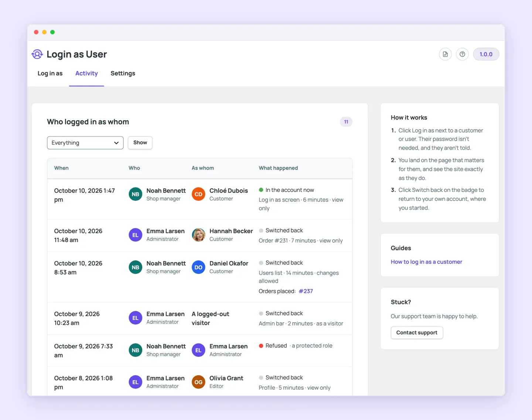This screenshot has width=532, height=420.
Task: Open the question mark help icon
Action: pos(462,54)
